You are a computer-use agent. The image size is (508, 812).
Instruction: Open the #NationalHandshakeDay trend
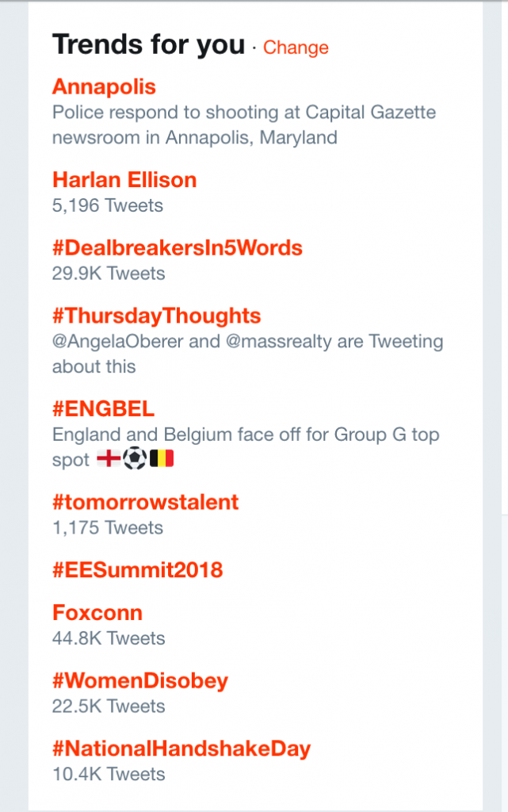click(181, 749)
